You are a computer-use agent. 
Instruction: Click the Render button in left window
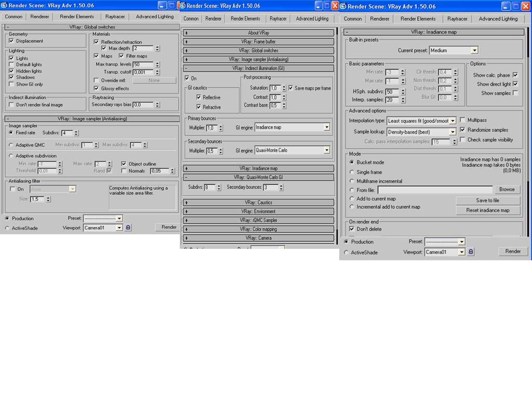(169, 227)
